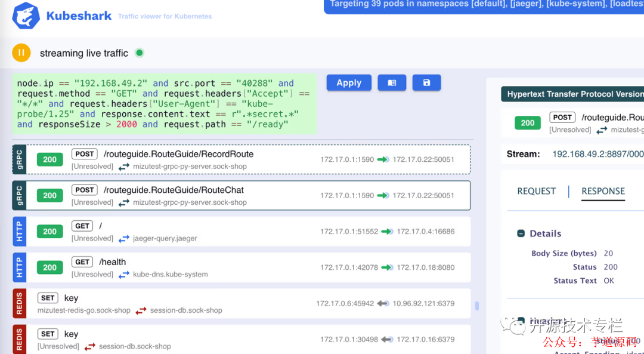Click the bidirectional arrows icon beside mizutest-grpc-py-server in RecordRoute row
Screen dimensions: 644x354
pos(123,167)
